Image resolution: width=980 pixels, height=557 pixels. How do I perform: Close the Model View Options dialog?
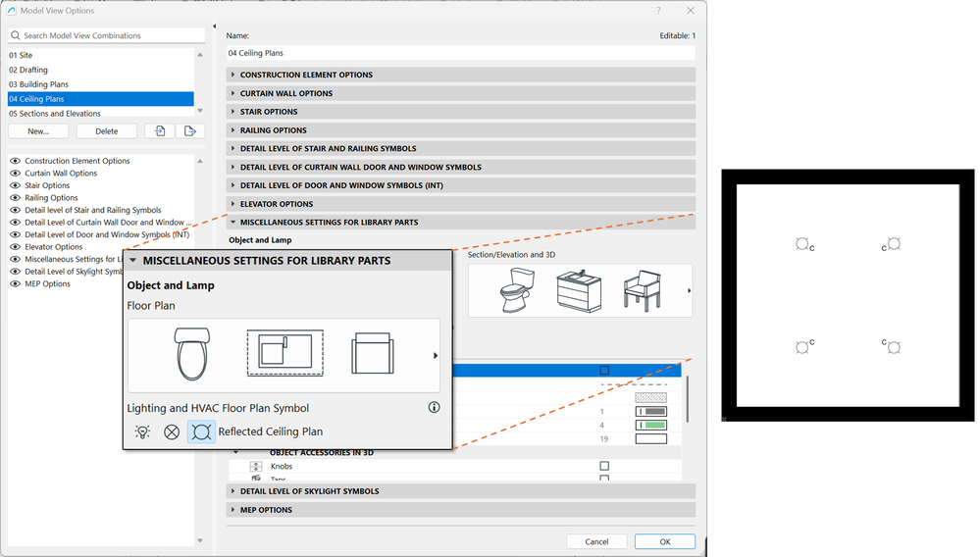[x=690, y=11]
